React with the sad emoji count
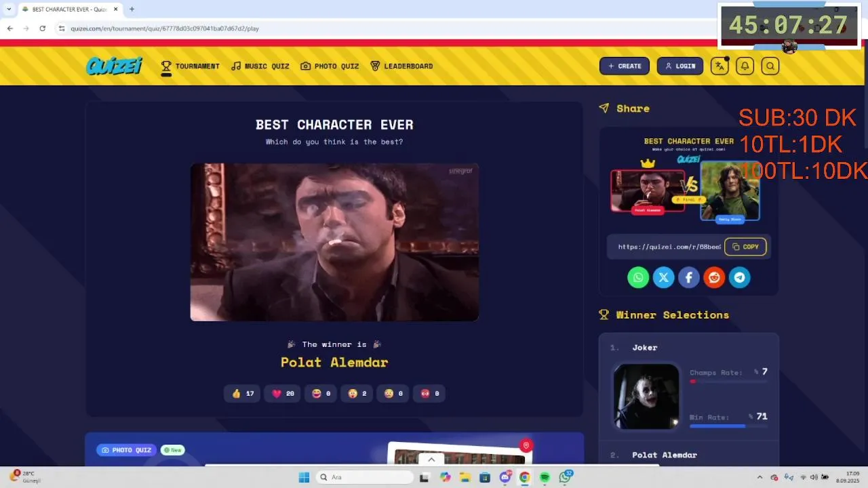 tap(393, 393)
